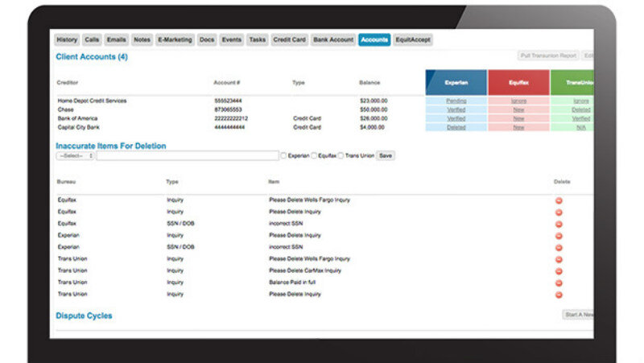Viewport: 644px width, 363px height.
Task: Delete the Wells Fargo Inquiry Equifax item
Action: (559, 200)
